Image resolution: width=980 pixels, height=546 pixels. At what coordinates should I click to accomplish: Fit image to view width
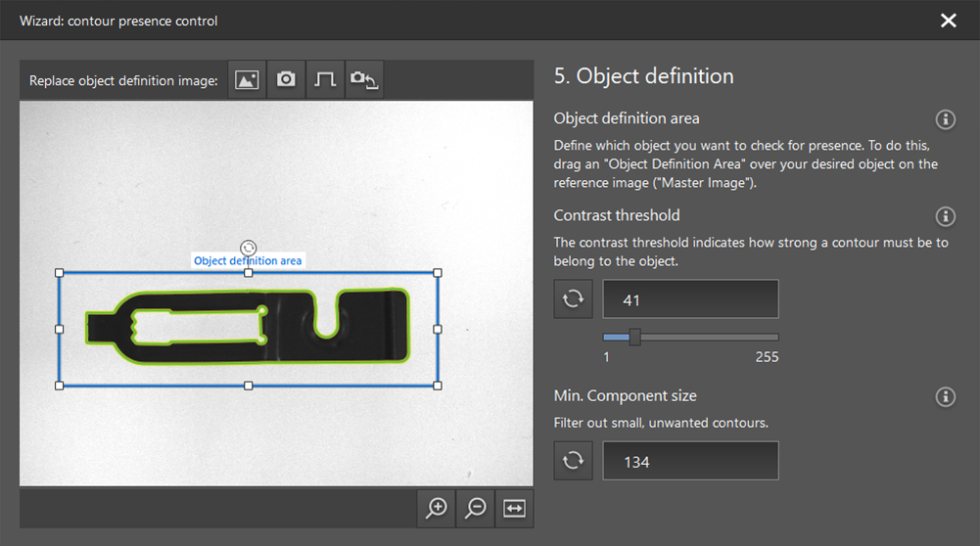(514, 508)
